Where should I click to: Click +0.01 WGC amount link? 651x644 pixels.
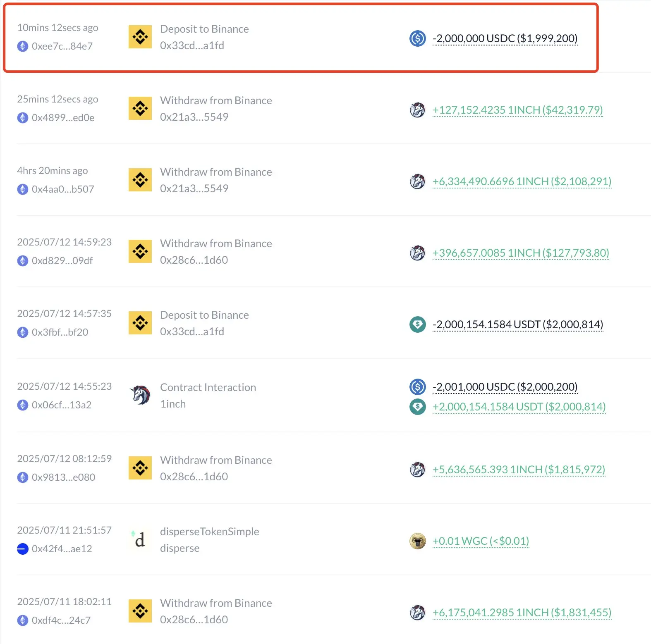tap(481, 541)
